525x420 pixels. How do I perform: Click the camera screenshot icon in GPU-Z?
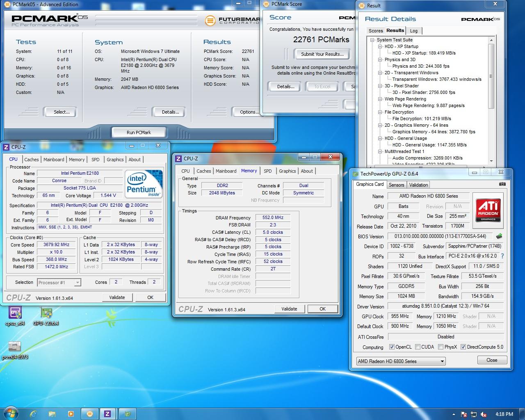(502, 184)
